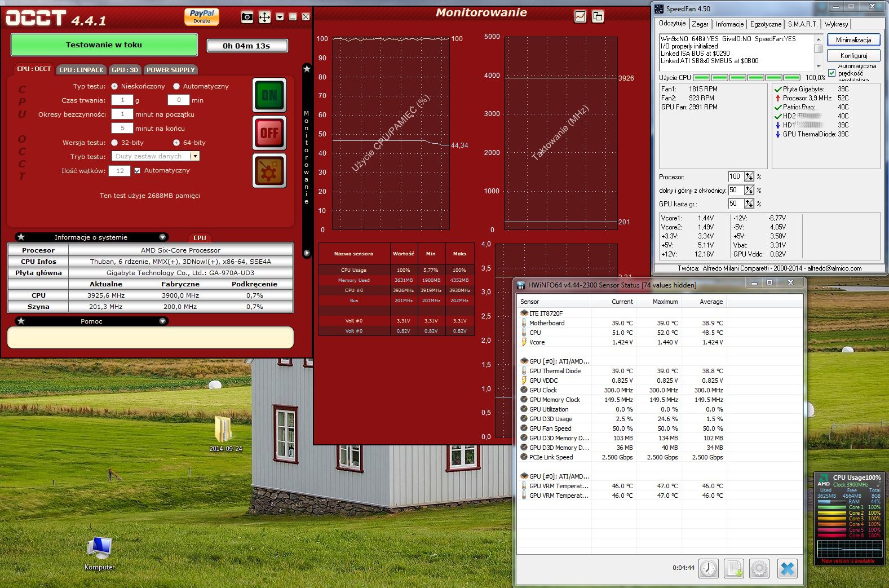Click the New version is available link
The height and width of the screenshot is (588, 889).
[x=847, y=561]
